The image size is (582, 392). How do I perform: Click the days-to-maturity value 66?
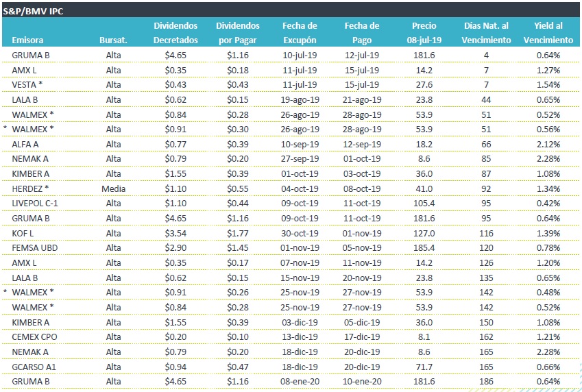click(x=486, y=144)
